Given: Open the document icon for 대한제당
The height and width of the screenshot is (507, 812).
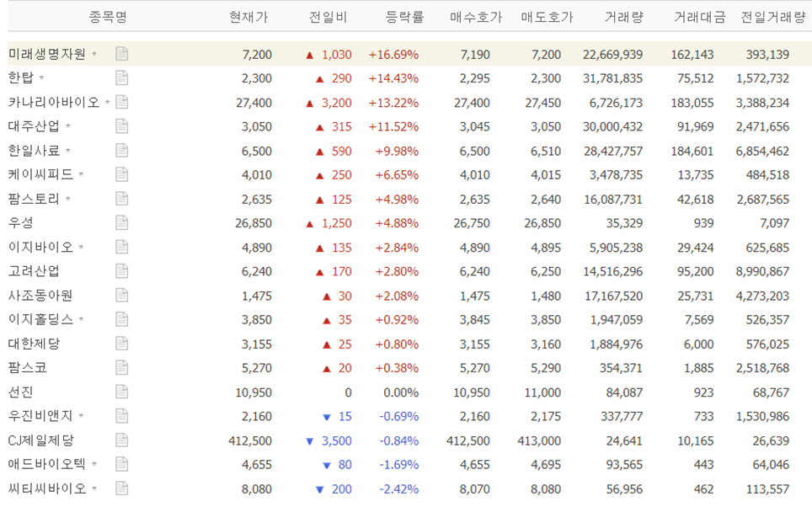Looking at the screenshot, I should point(121,344).
